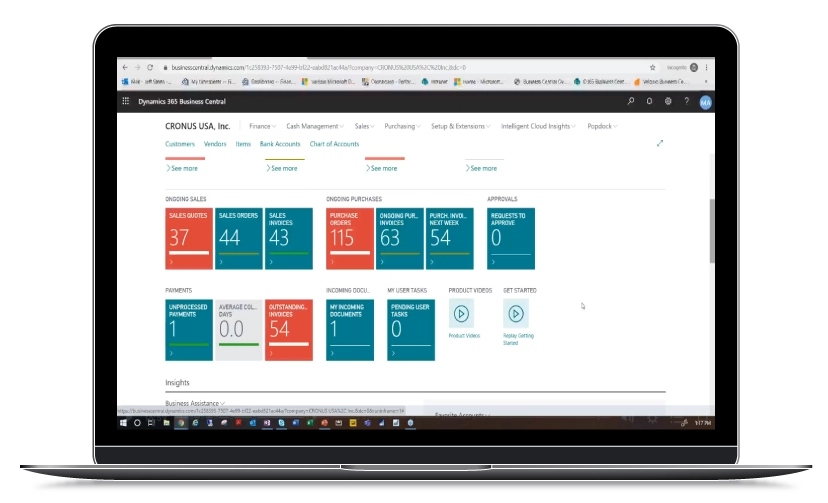Screen dimensions: 828x503
Task: Expand the Business Assistance dropdown
Action: click(195, 403)
